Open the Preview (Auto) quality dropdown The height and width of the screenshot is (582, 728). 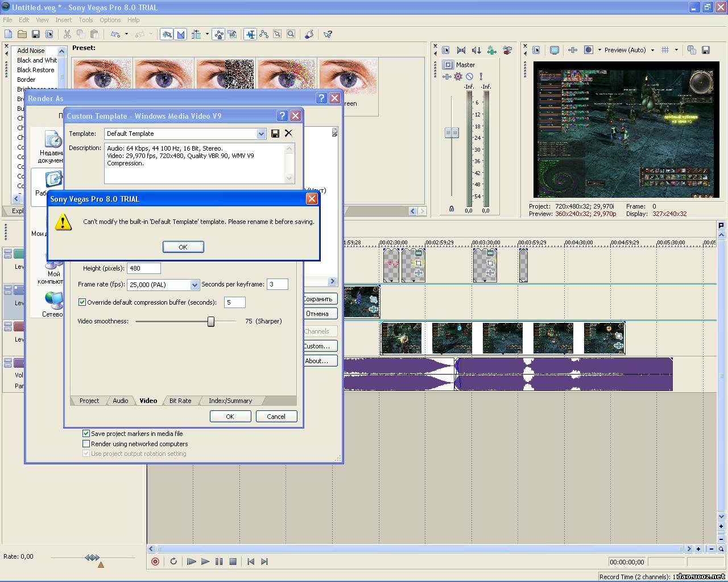pos(652,50)
